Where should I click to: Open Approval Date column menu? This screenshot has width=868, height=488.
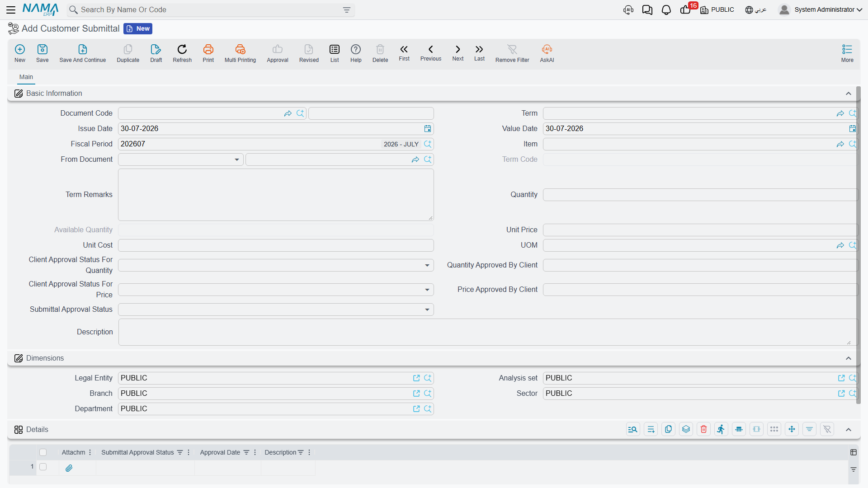255,452
